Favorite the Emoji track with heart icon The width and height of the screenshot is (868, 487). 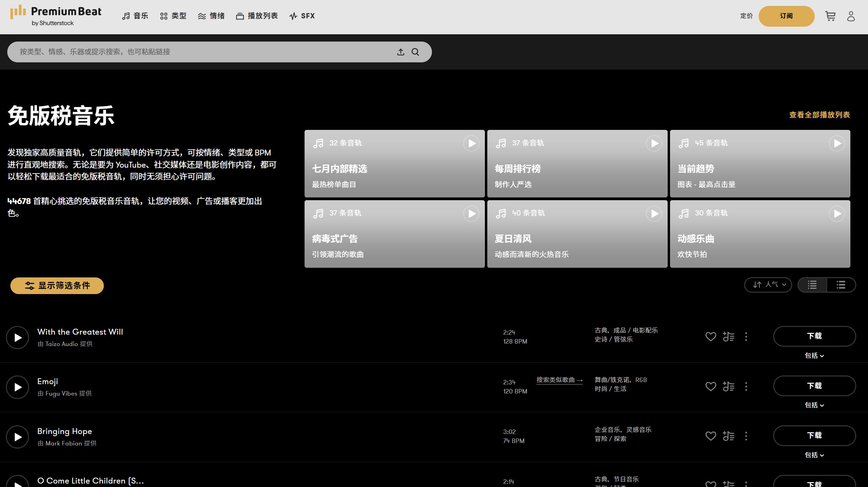click(711, 386)
